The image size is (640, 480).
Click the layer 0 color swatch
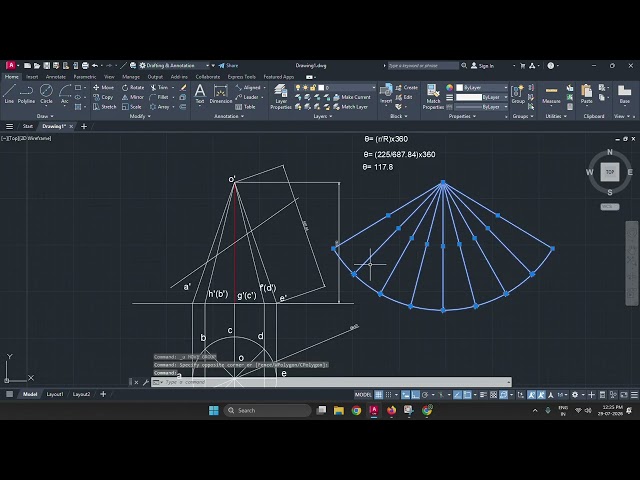pos(321,87)
